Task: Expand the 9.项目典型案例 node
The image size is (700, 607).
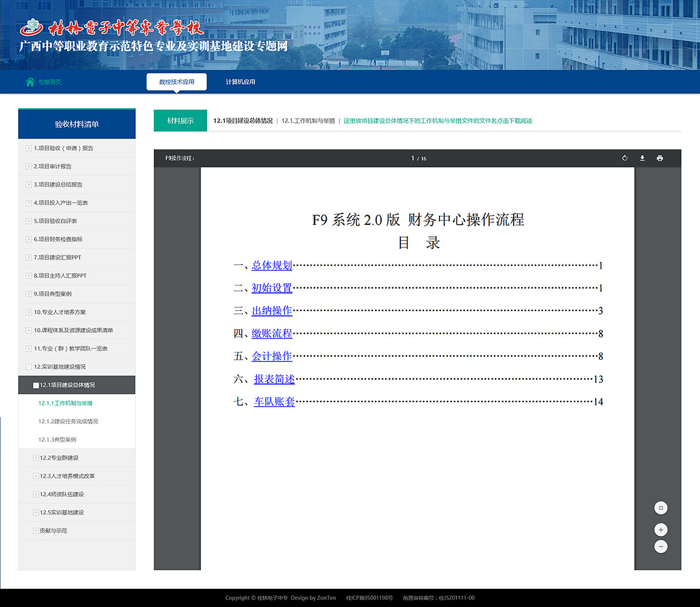Action: [x=28, y=294]
